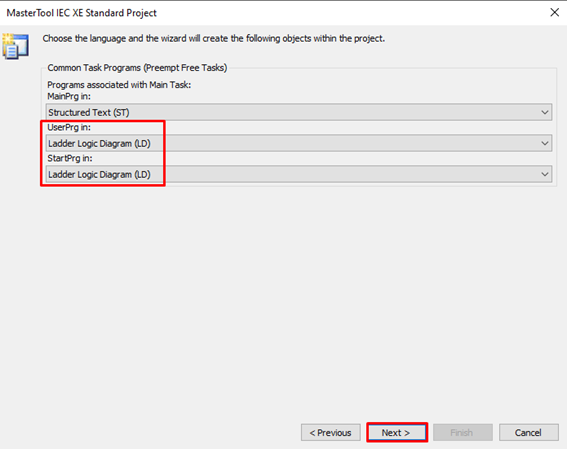This screenshot has width=567, height=449.
Task: Expand the StartPrg language dropdown arrow
Action: (x=545, y=174)
